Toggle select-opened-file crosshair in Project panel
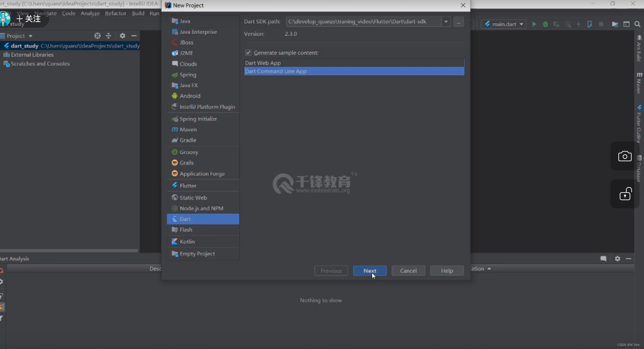 pos(97,36)
